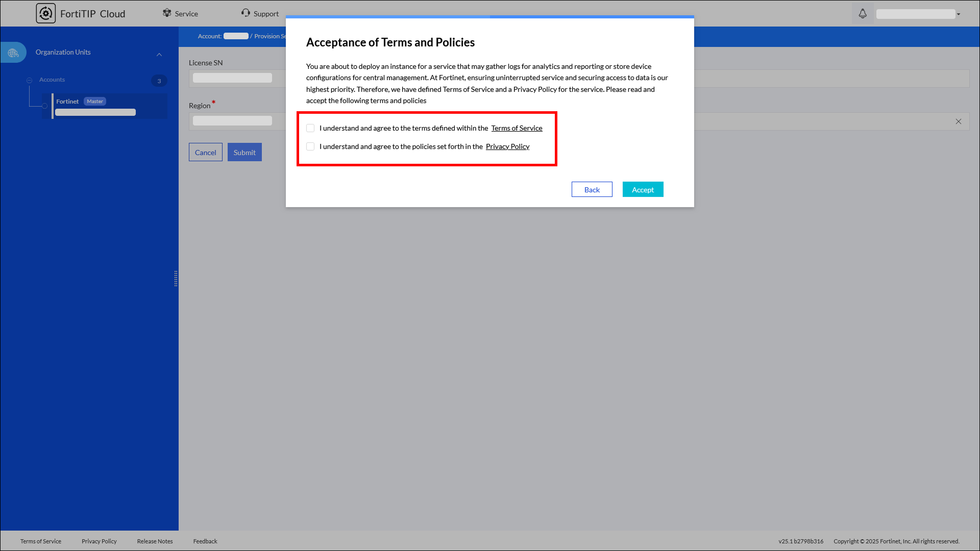Collapse the Accounts tree node
Viewport: 980px width, 551px height.
pos(30,80)
